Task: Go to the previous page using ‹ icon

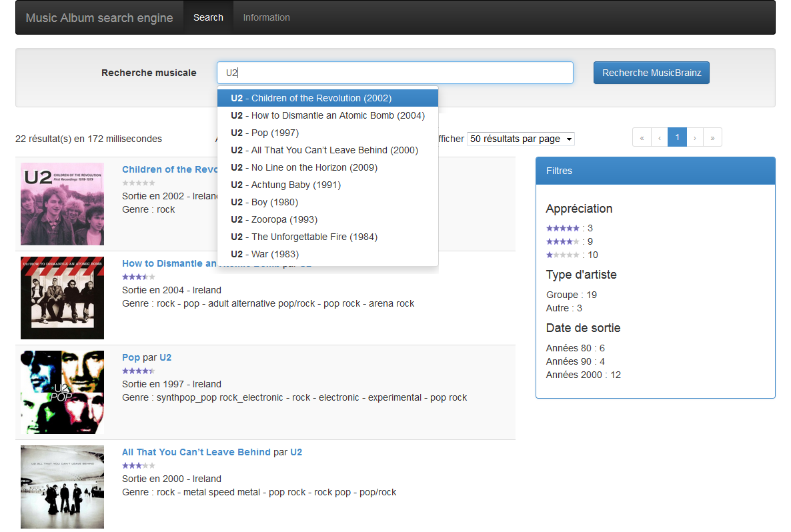Action: tap(659, 137)
